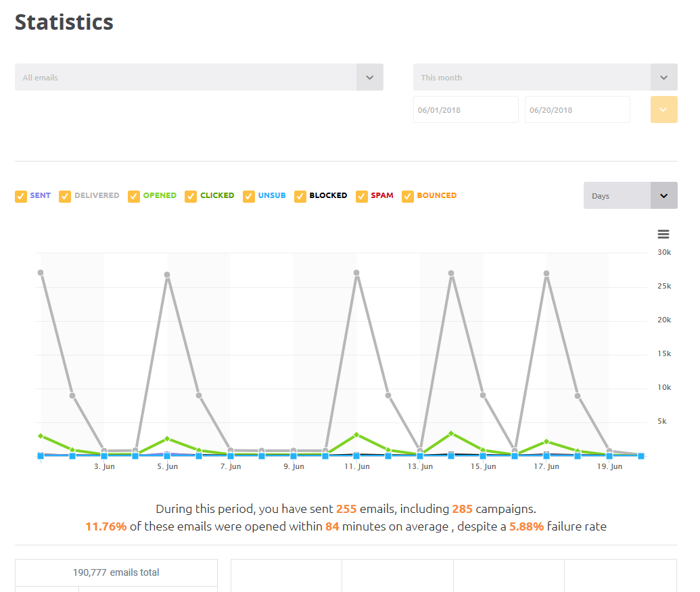Edit the start date 06/01/2018 field
Screen dimensions: 700x592
tap(465, 109)
